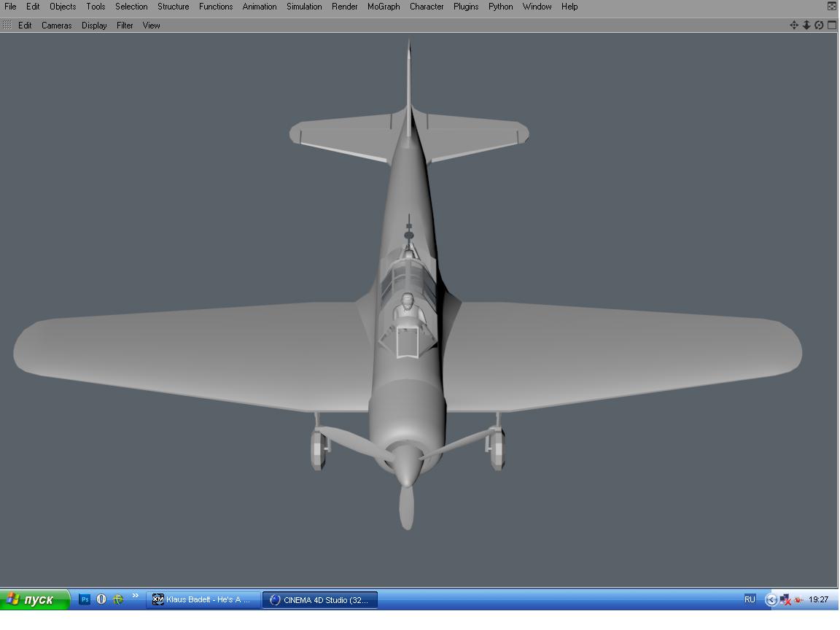The width and height of the screenshot is (840, 630).
Task: Click the disconnected network tray icon
Action: [x=785, y=600]
